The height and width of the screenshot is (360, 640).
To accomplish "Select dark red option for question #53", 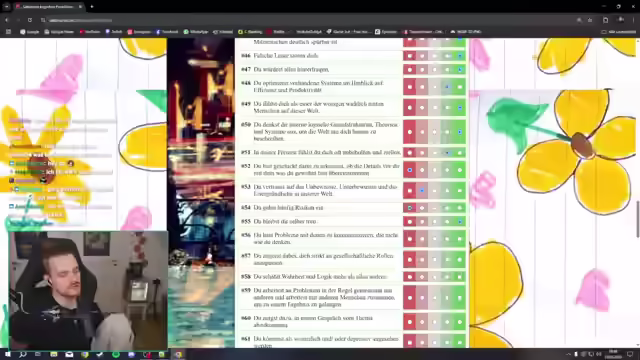I will click(x=409, y=191).
